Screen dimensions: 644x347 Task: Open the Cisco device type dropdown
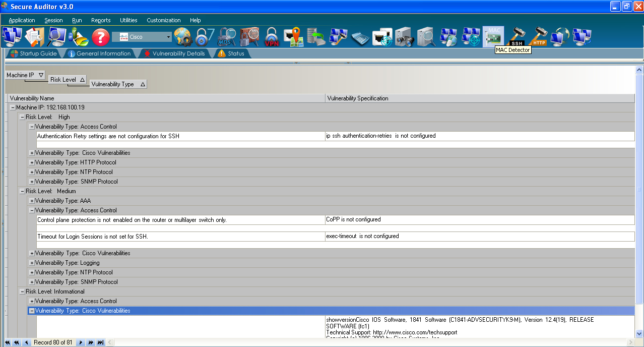(143, 37)
